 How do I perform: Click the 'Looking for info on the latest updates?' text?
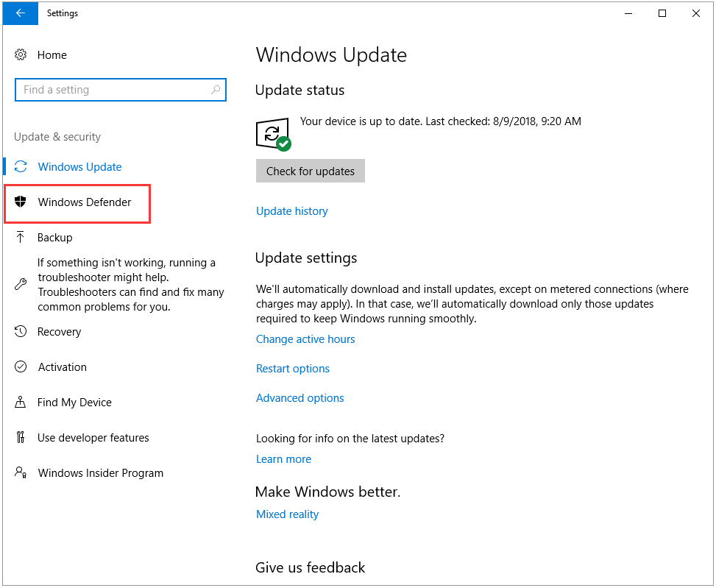click(350, 439)
